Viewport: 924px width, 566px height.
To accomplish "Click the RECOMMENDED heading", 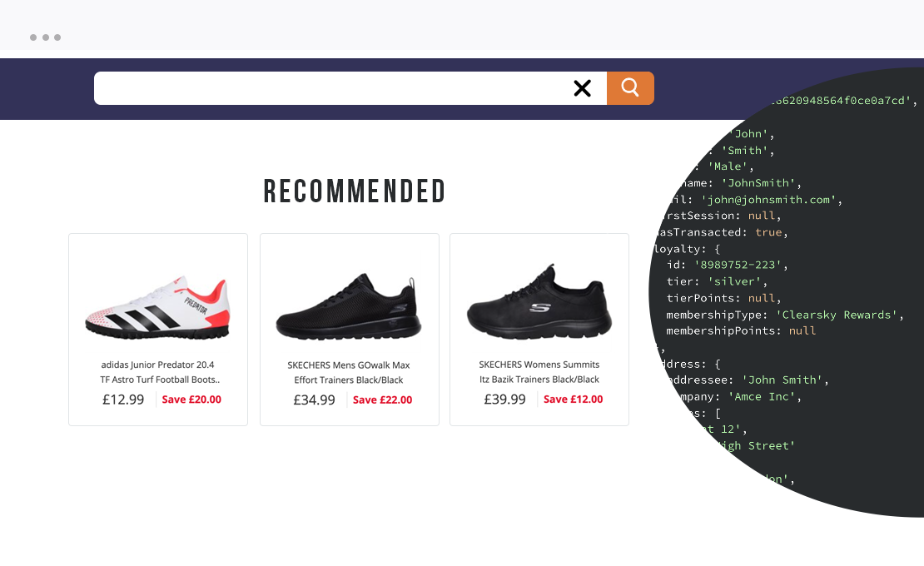I will 354,191.
